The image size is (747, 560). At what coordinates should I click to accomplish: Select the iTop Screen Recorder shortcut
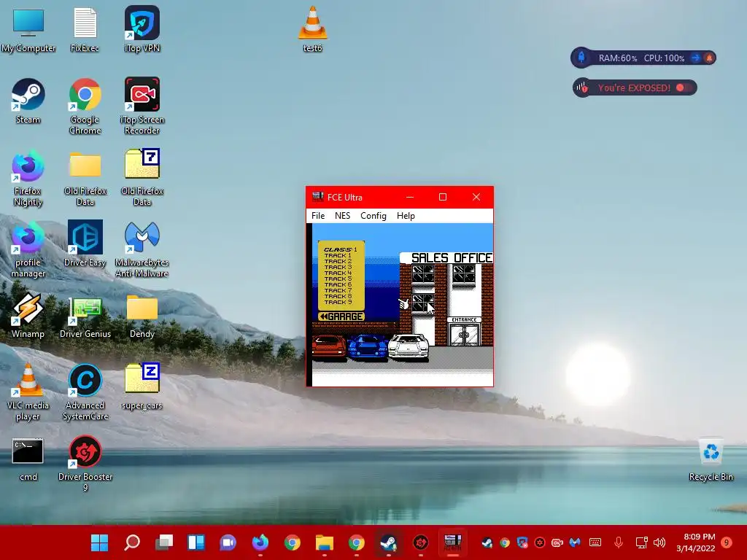[142, 106]
